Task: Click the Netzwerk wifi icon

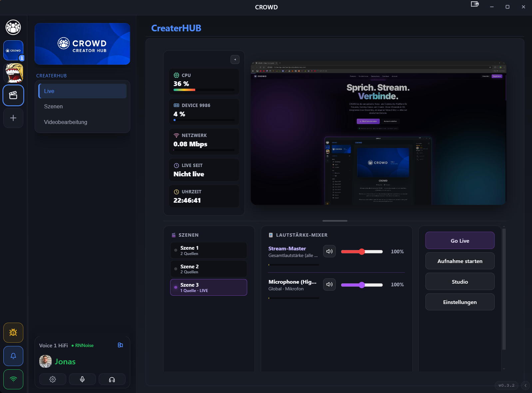Action: (176, 135)
